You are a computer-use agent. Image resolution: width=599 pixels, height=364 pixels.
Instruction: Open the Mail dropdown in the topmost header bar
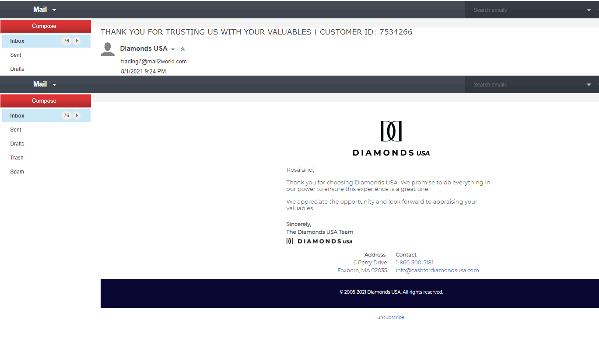[x=45, y=10]
